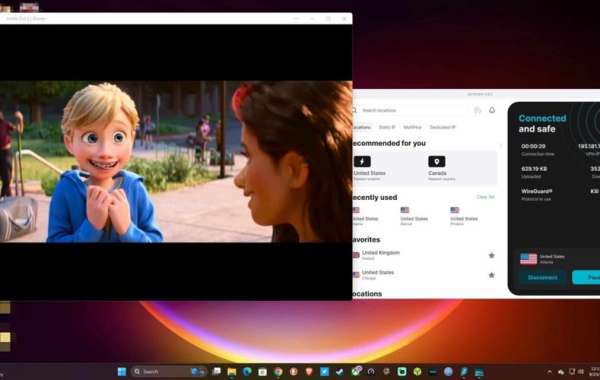Screen dimensions: 600x380
Task: Unfavorite United Kingdom with its star icon
Action: pos(492,255)
